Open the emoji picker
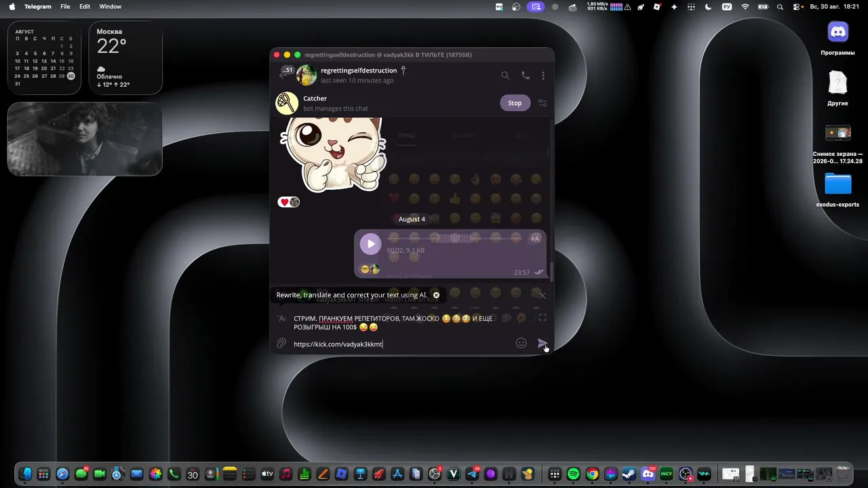This screenshot has width=868, height=488. tap(521, 343)
